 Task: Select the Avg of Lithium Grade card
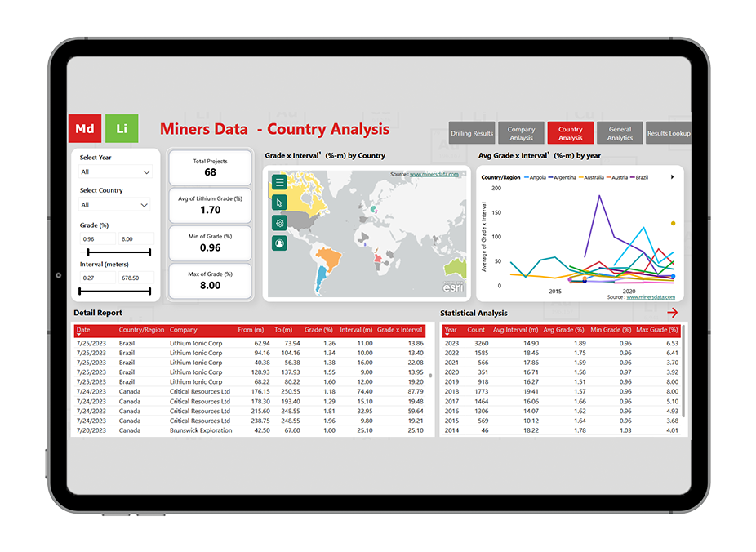tap(210, 205)
